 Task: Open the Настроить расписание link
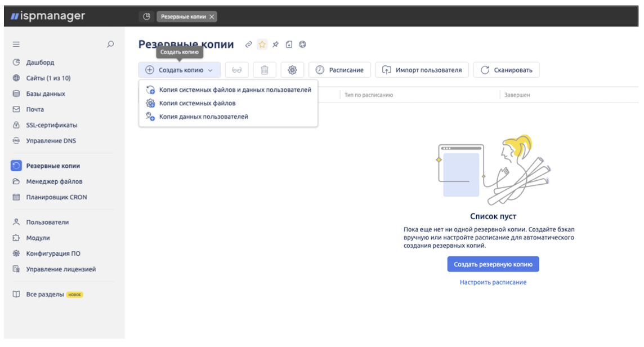(x=493, y=282)
